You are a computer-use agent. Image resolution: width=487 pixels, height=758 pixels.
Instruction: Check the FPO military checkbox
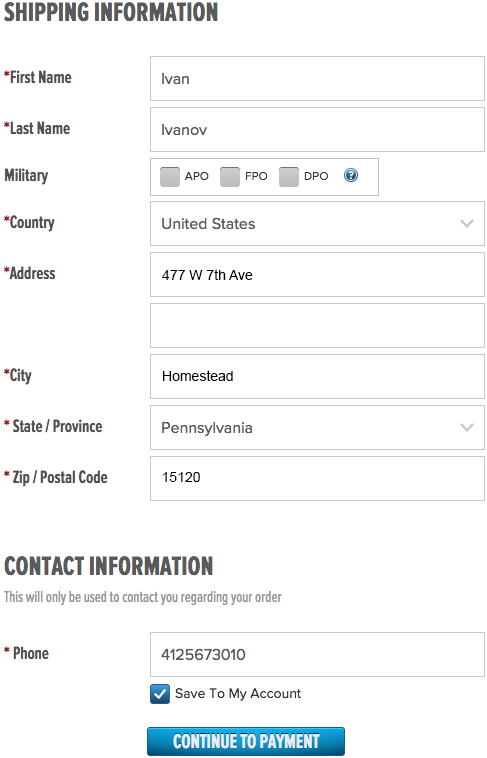tap(230, 177)
